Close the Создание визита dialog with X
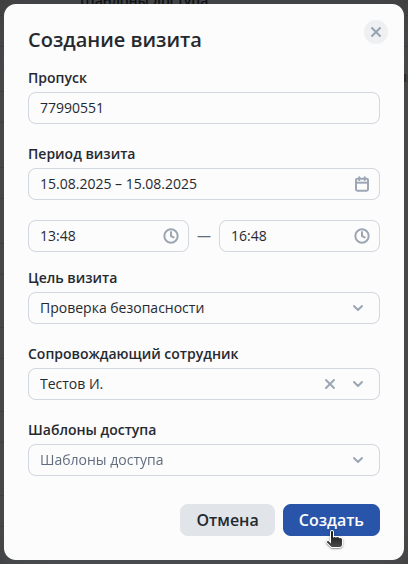The height and width of the screenshot is (564, 408). click(376, 32)
